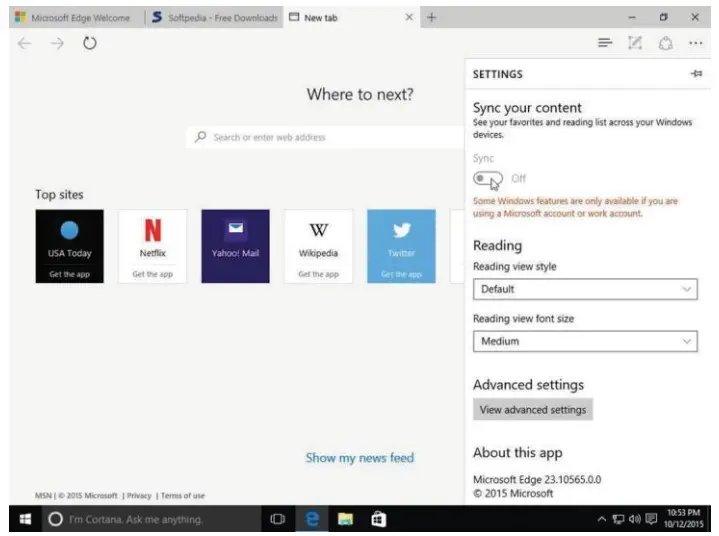Viewport: 719px width, 536px height.
Task: Click Get the app under Netflix
Action: point(153,274)
